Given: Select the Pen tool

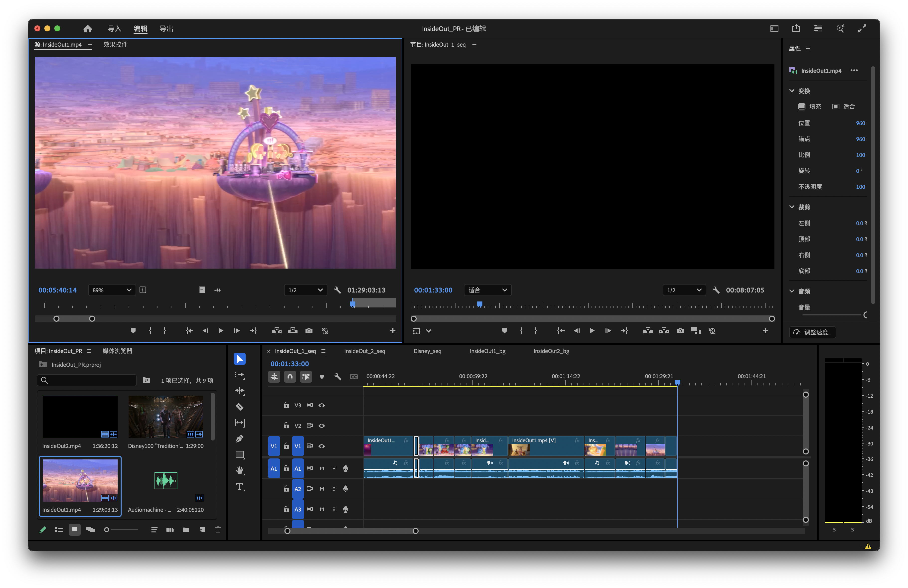Looking at the screenshot, I should [x=240, y=439].
